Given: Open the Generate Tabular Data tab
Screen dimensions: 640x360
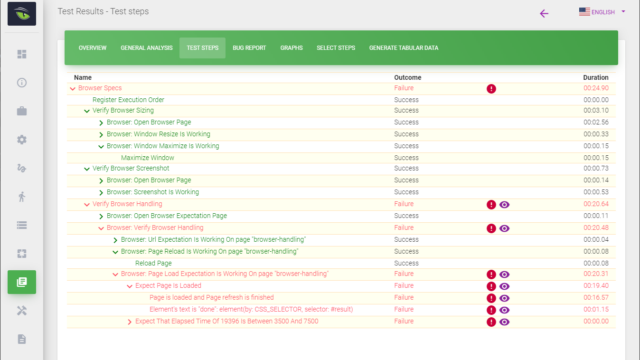Looking at the screenshot, I should point(404,48).
